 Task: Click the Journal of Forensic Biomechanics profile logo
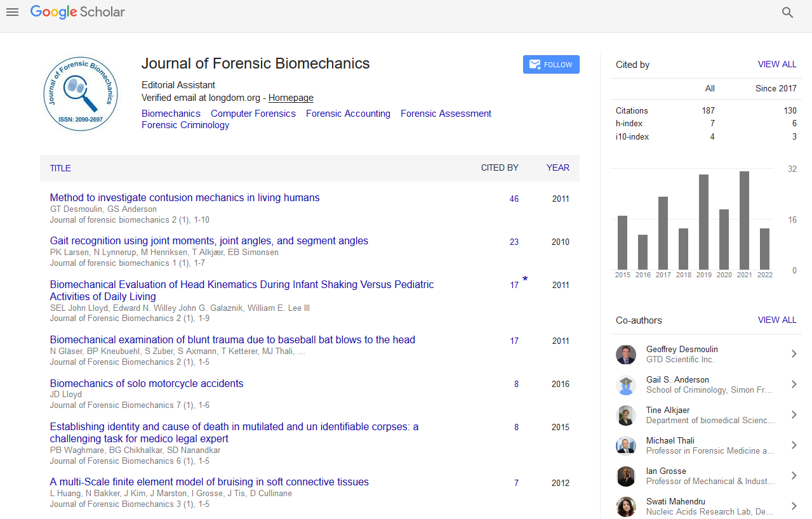(81, 94)
